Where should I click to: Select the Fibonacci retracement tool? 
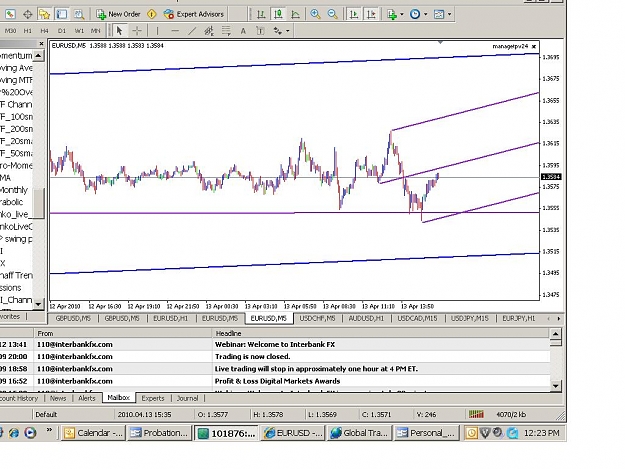(x=226, y=31)
